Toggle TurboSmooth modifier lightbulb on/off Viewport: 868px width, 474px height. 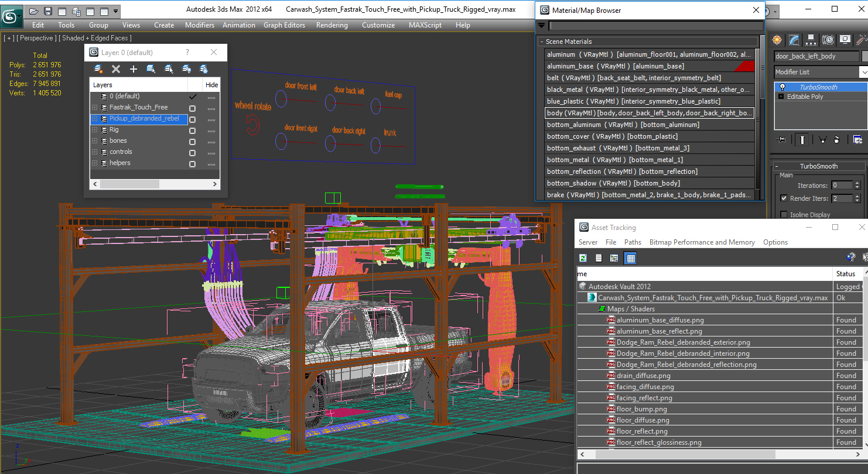[781, 87]
